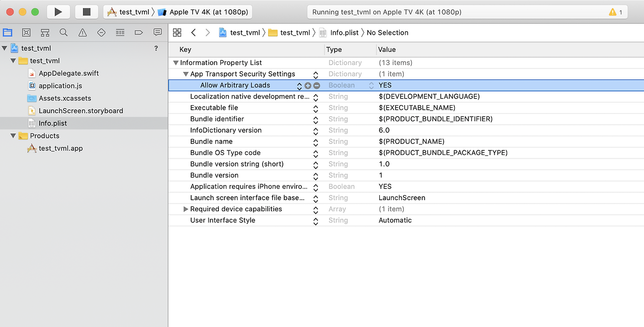Select Bundle OS Type code key

pos(225,153)
